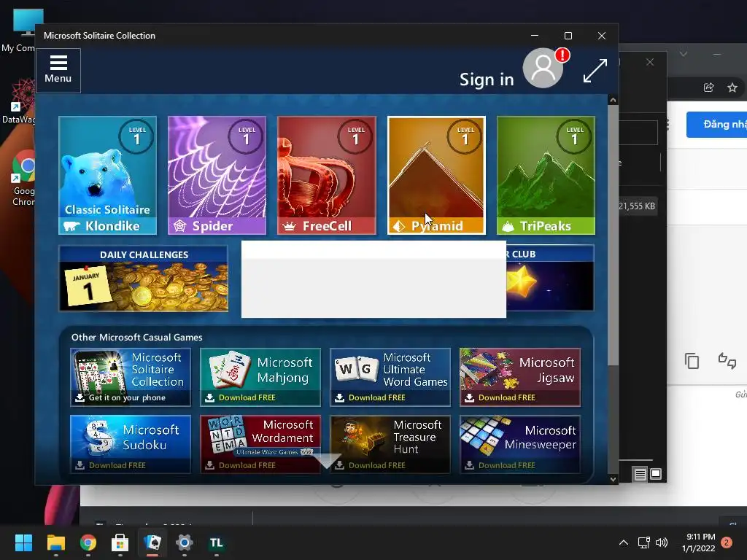Click the share icon in the browser toolbar
The image size is (747, 560).
pyautogui.click(x=708, y=87)
